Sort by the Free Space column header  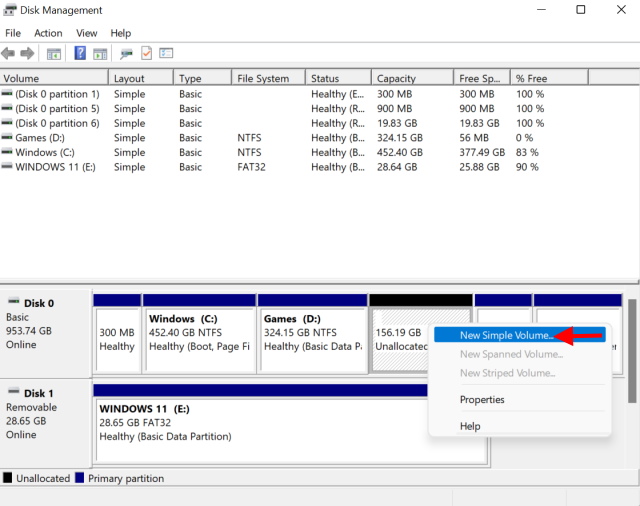coord(482,78)
